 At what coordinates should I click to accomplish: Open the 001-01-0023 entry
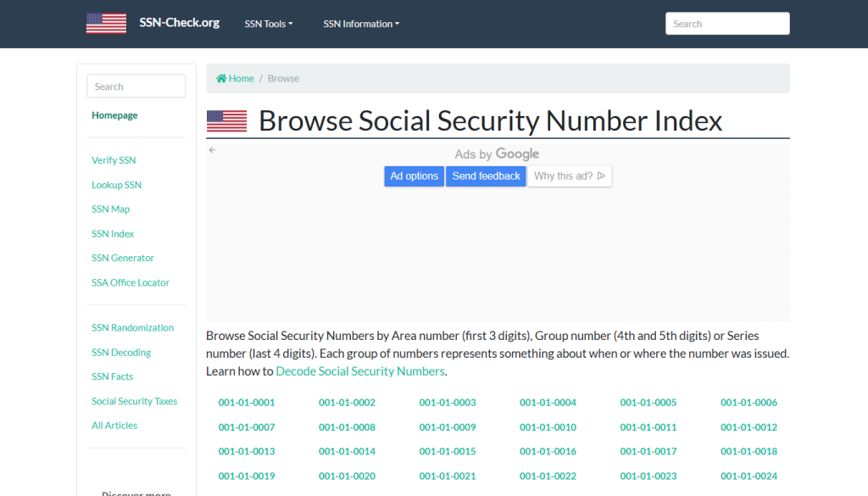(x=648, y=476)
